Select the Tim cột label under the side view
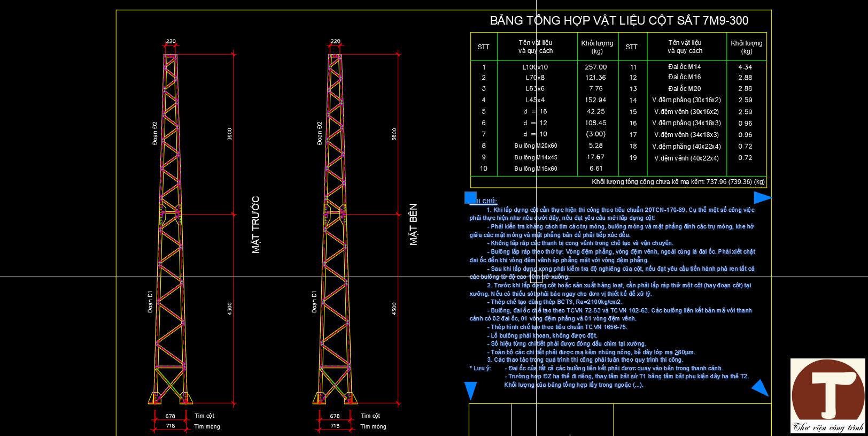 pyautogui.click(x=370, y=416)
